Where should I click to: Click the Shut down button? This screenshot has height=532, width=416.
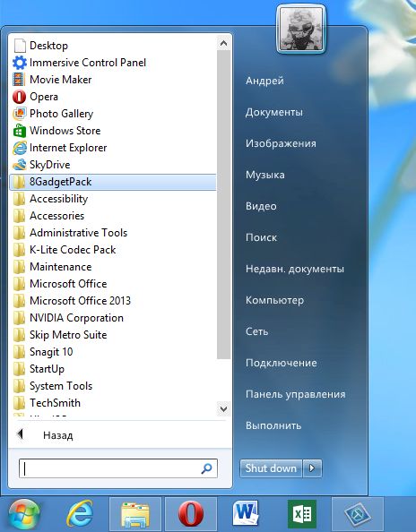click(x=271, y=468)
